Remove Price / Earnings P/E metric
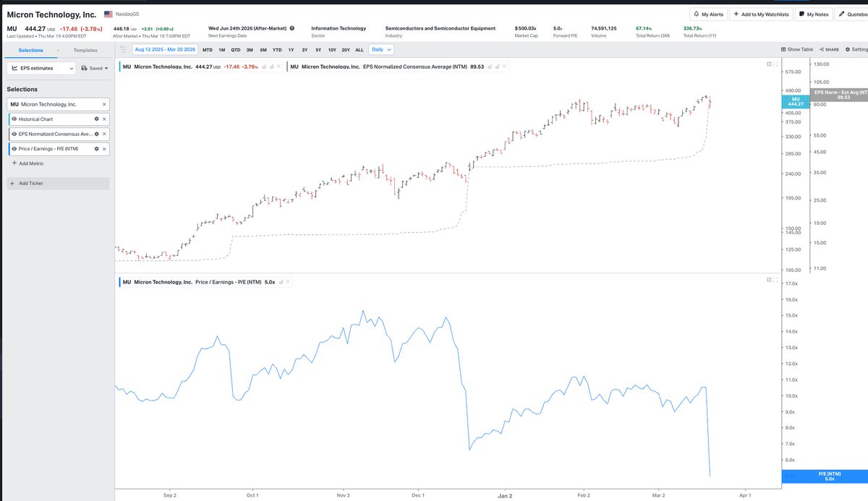 pyautogui.click(x=103, y=148)
